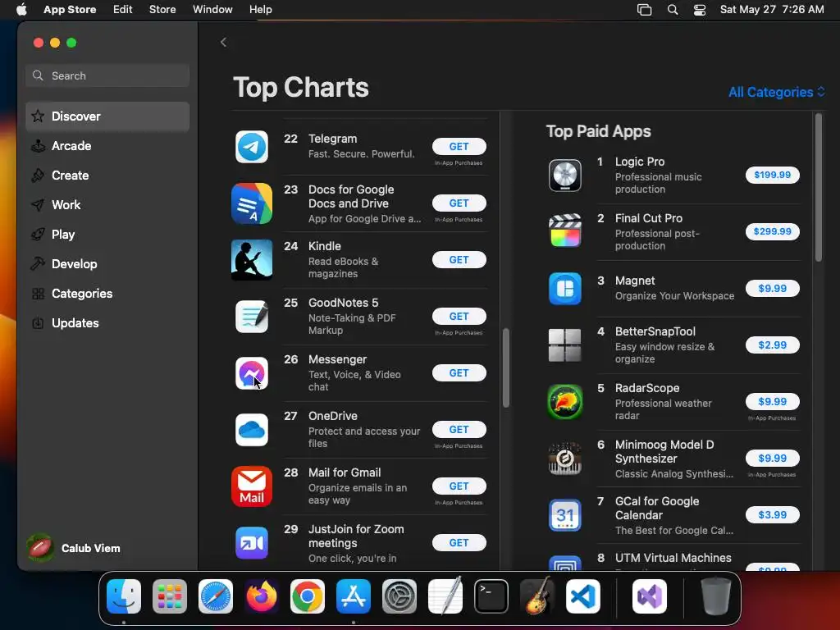Open Control Center in the menu bar

(x=700, y=10)
